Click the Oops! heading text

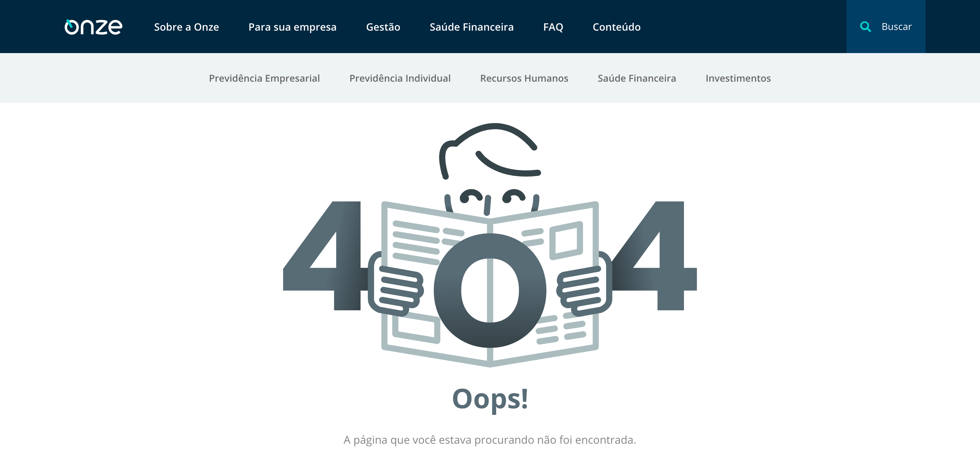(x=490, y=398)
